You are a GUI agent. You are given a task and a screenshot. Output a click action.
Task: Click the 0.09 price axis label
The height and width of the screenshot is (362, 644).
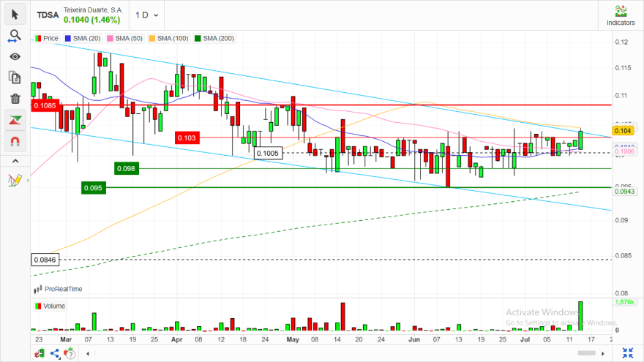tap(621, 220)
